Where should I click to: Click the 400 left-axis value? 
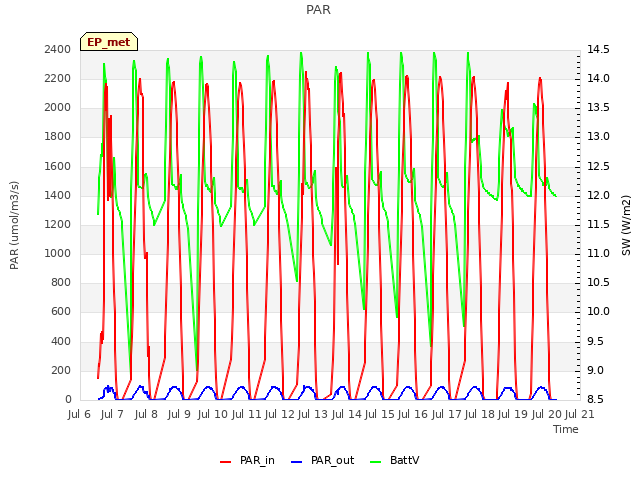coord(61,341)
